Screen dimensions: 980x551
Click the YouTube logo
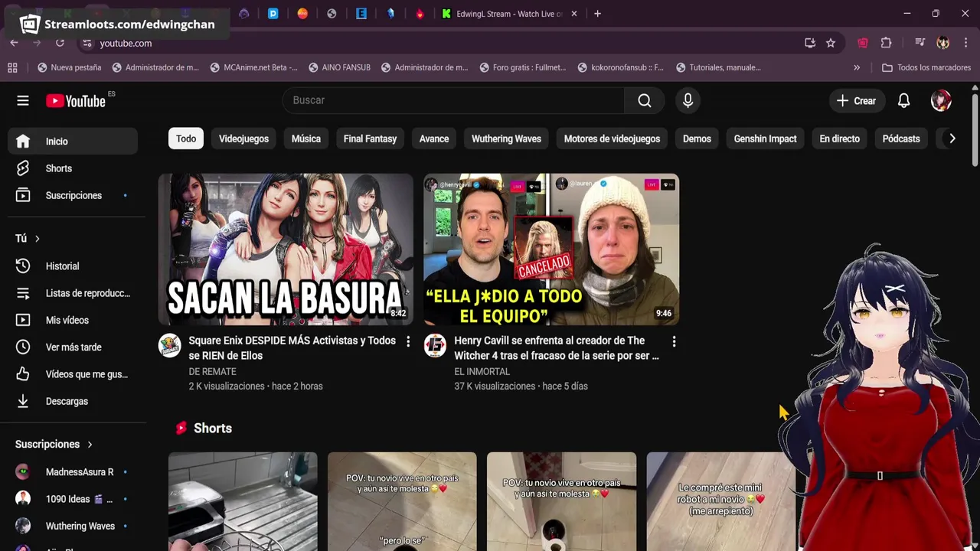(75, 100)
